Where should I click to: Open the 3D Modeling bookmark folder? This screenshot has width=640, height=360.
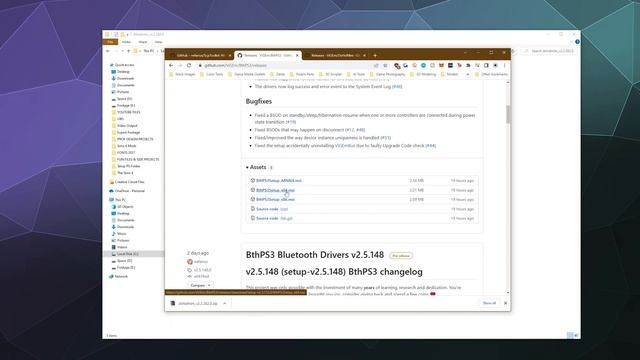(x=423, y=74)
